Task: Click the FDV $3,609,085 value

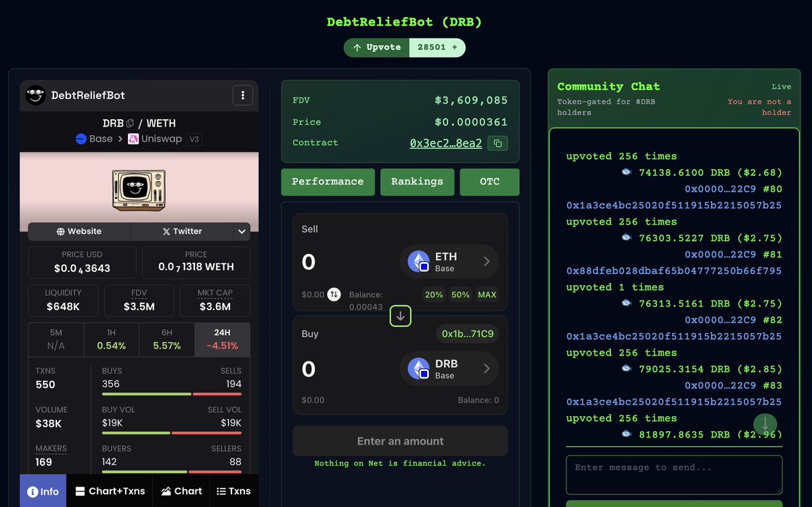Action: point(471,100)
